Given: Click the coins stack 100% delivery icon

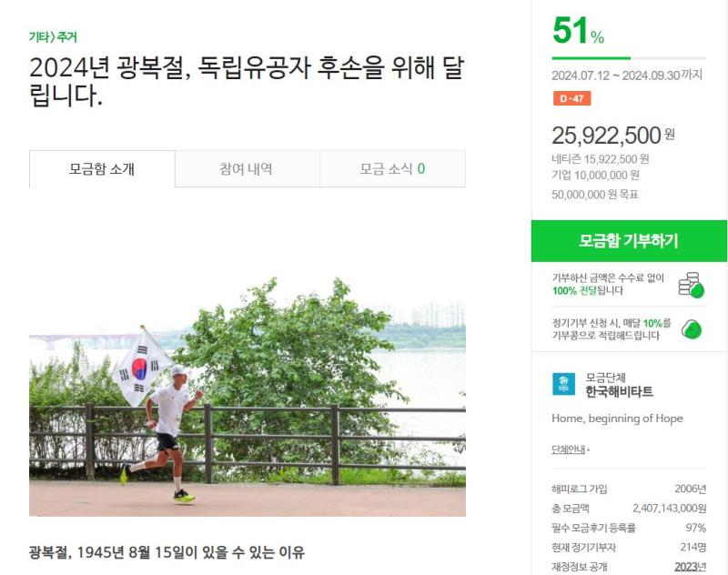Looking at the screenshot, I should point(691,285).
